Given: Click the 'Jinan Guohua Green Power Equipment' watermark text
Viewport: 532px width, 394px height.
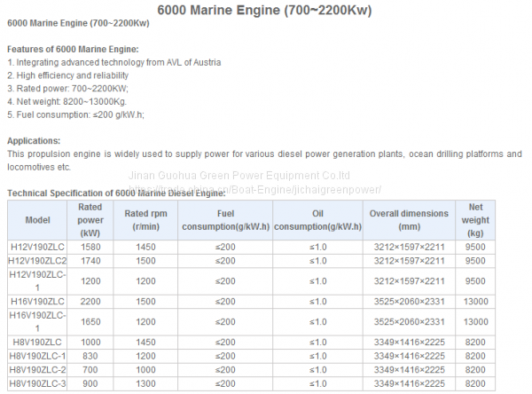Looking at the screenshot, I should pos(240,176).
